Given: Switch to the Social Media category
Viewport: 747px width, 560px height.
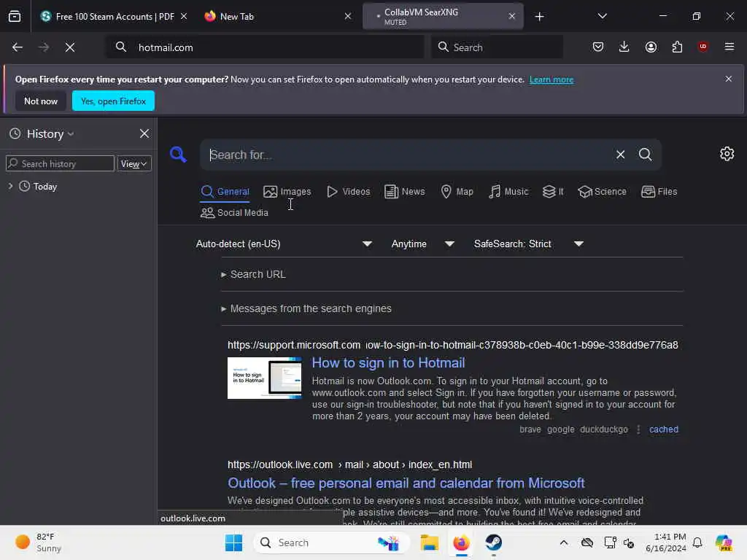Looking at the screenshot, I should coord(234,213).
